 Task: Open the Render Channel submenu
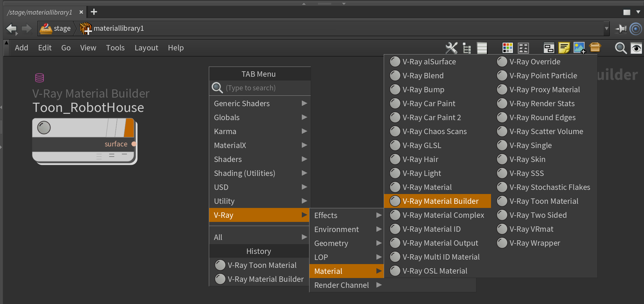click(347, 285)
